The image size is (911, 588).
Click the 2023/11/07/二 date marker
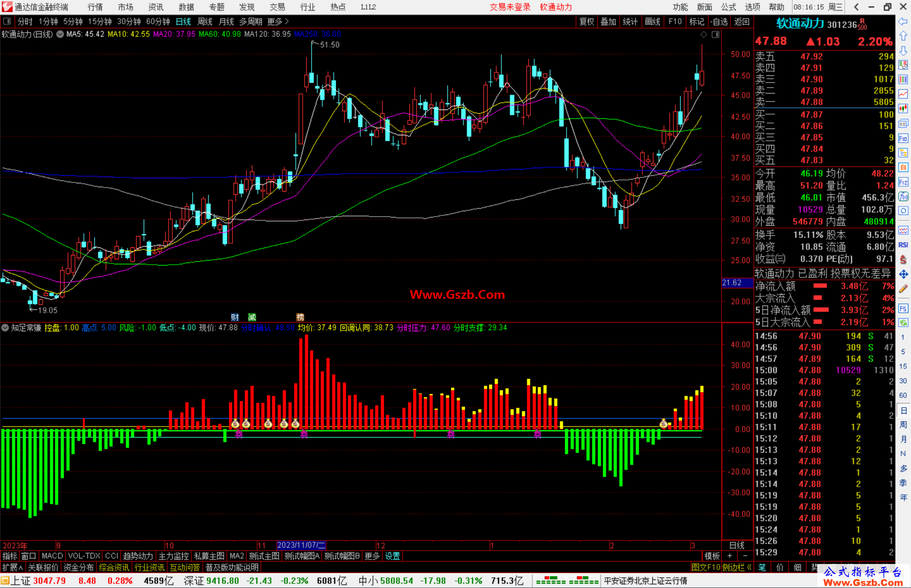pyautogui.click(x=301, y=545)
